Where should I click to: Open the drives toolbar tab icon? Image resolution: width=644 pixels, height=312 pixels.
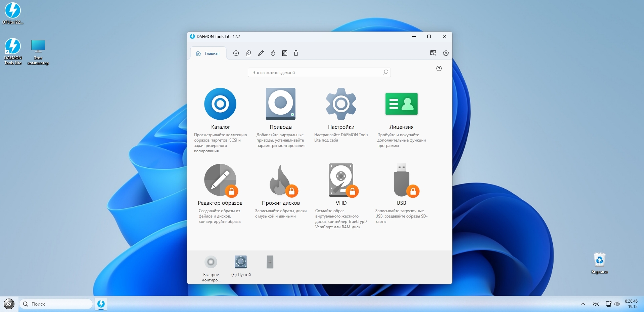pos(248,53)
